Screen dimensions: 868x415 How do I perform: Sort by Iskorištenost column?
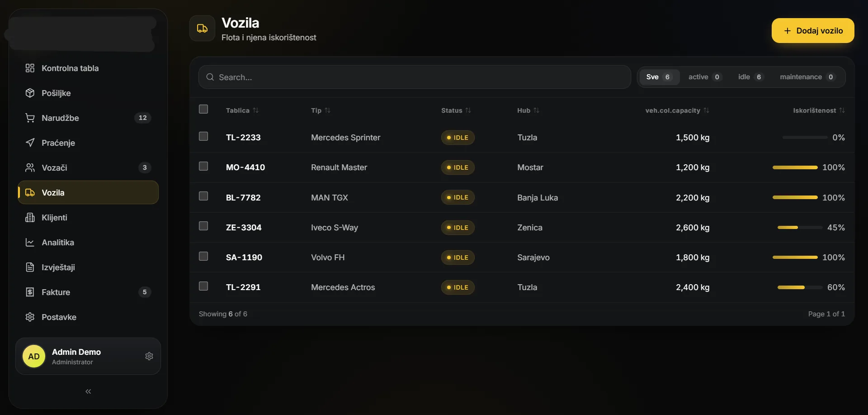click(819, 110)
